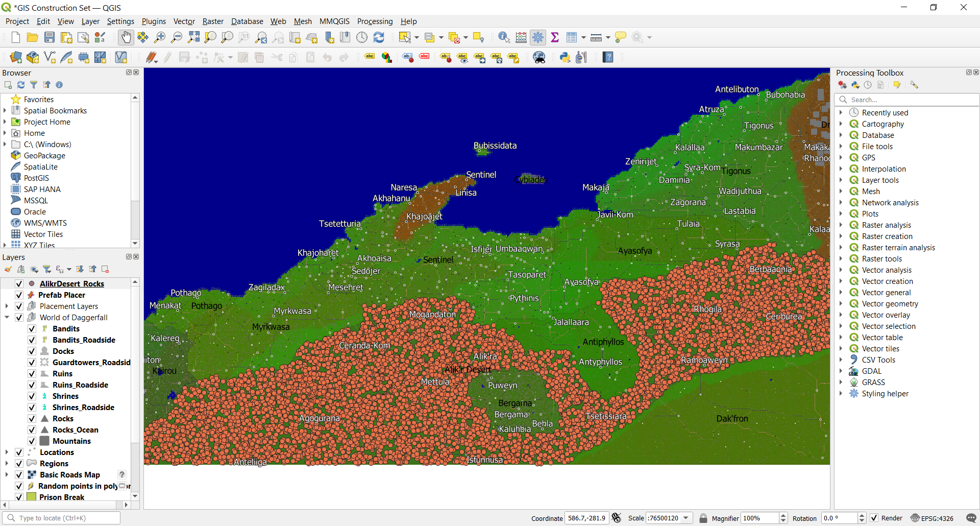Viewport: 980px width, 526px height.
Task: Select GeoPackage in Browser panel
Action: tap(44, 156)
